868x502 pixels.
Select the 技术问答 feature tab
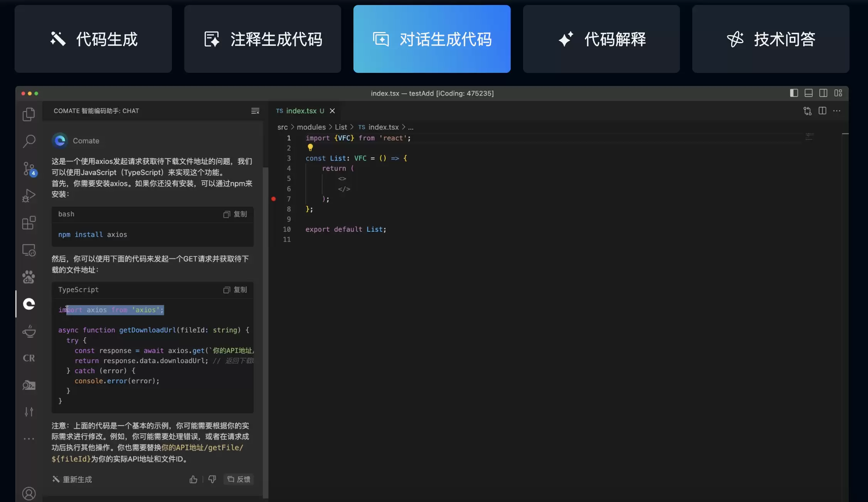click(771, 39)
